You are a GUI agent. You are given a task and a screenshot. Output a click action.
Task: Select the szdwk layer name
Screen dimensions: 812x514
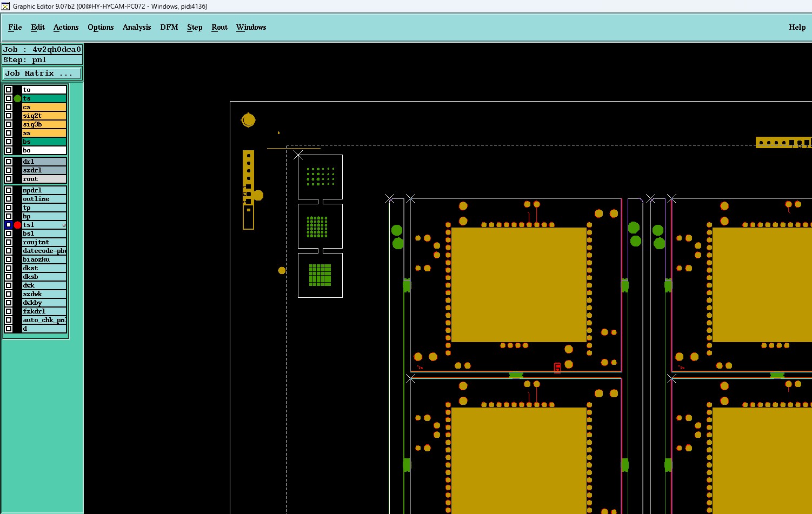tap(44, 294)
